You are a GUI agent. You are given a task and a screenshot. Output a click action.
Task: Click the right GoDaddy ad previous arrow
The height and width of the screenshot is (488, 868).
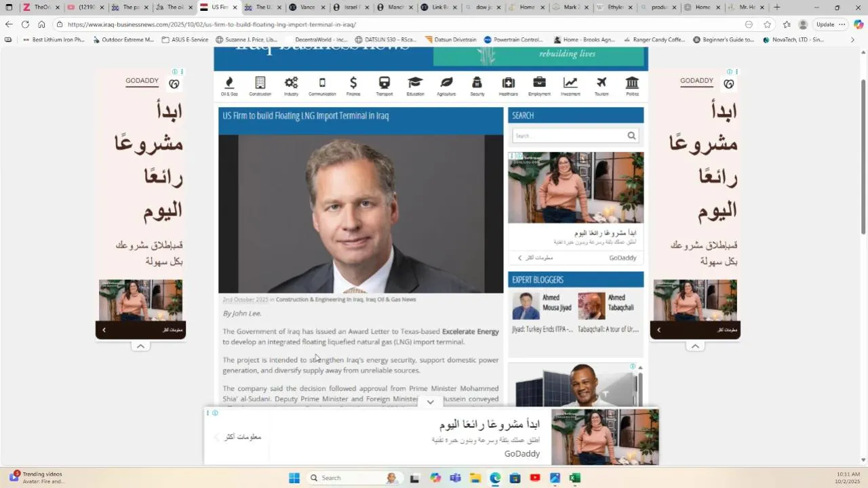pos(658,330)
